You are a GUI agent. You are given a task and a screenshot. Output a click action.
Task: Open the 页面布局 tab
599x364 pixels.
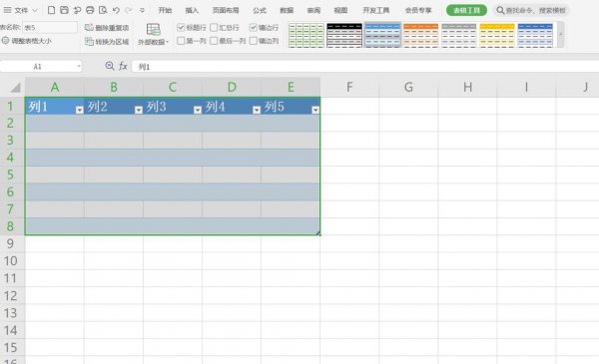click(x=226, y=10)
